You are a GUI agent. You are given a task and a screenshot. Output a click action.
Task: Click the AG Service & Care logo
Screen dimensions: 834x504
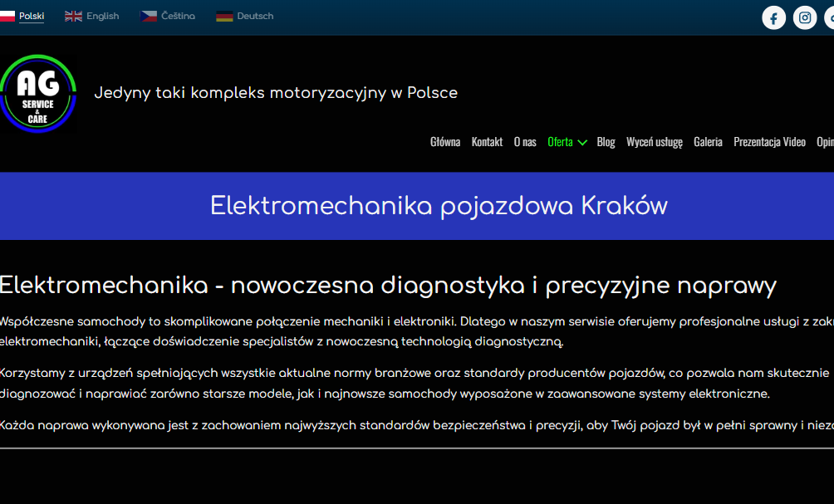[x=38, y=94]
